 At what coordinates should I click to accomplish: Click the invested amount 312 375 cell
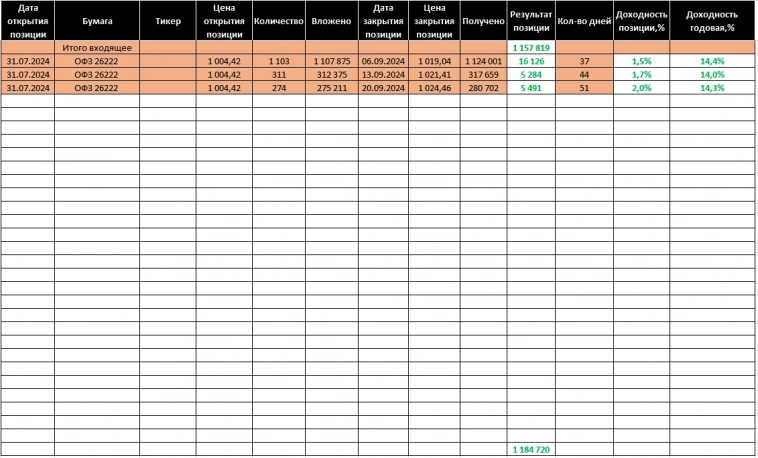(x=331, y=74)
